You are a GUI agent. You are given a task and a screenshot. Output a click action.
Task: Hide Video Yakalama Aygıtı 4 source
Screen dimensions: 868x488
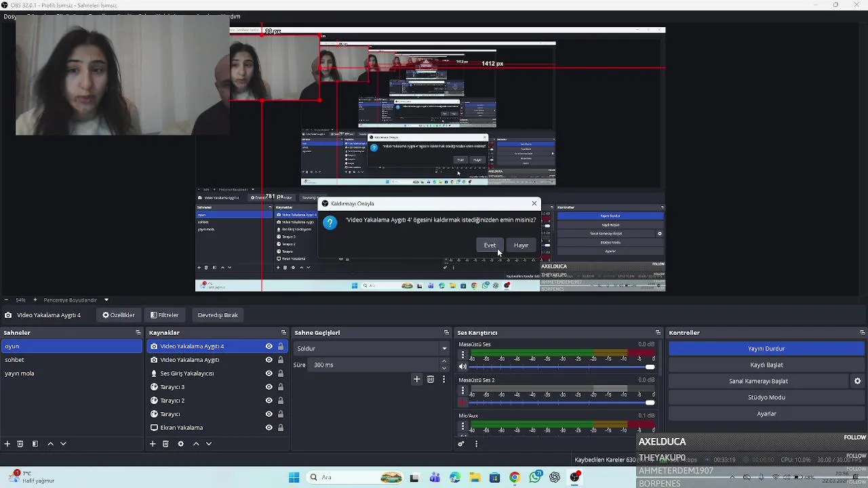[x=269, y=346]
